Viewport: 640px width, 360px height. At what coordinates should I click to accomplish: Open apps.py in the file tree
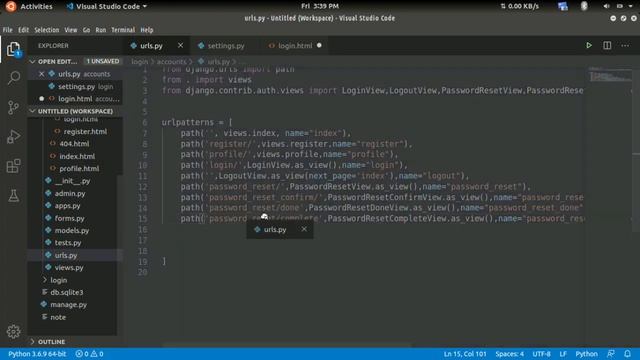67,206
